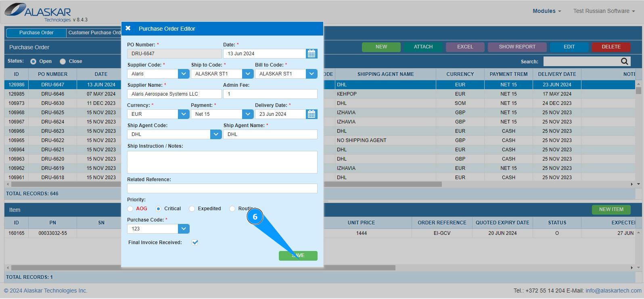The image size is (644, 299).
Task: Select row with PO number DRU-6646
Action: pos(52,94)
